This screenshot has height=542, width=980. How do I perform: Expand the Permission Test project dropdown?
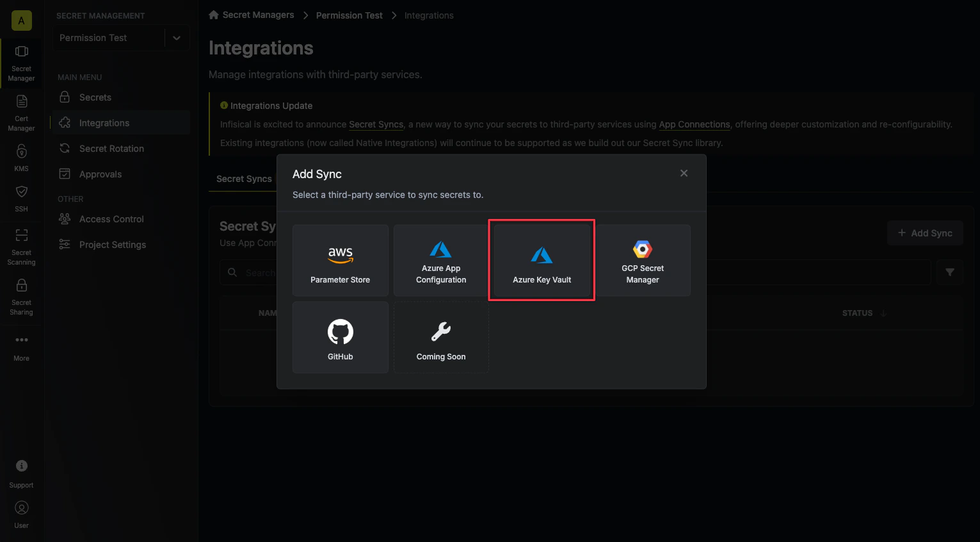coord(177,38)
